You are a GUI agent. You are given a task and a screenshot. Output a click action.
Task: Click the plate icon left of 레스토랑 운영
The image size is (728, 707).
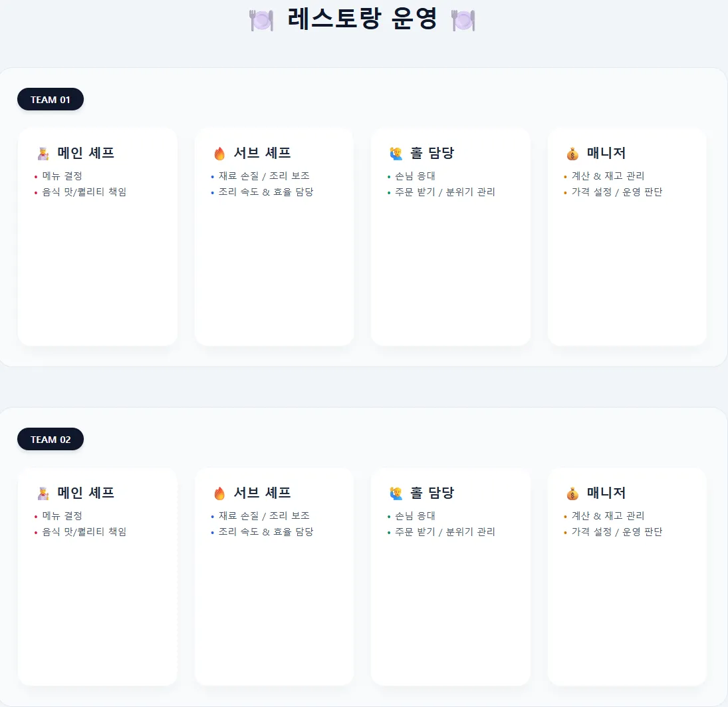[261, 20]
